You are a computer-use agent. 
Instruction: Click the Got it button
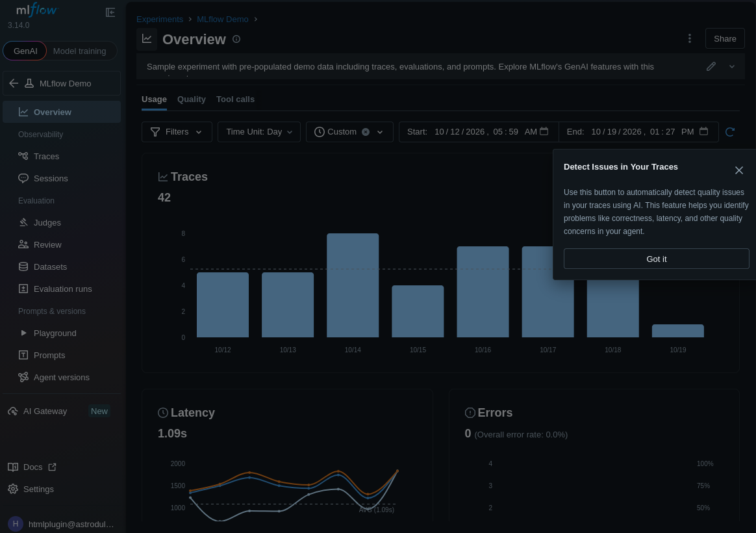coord(656,259)
